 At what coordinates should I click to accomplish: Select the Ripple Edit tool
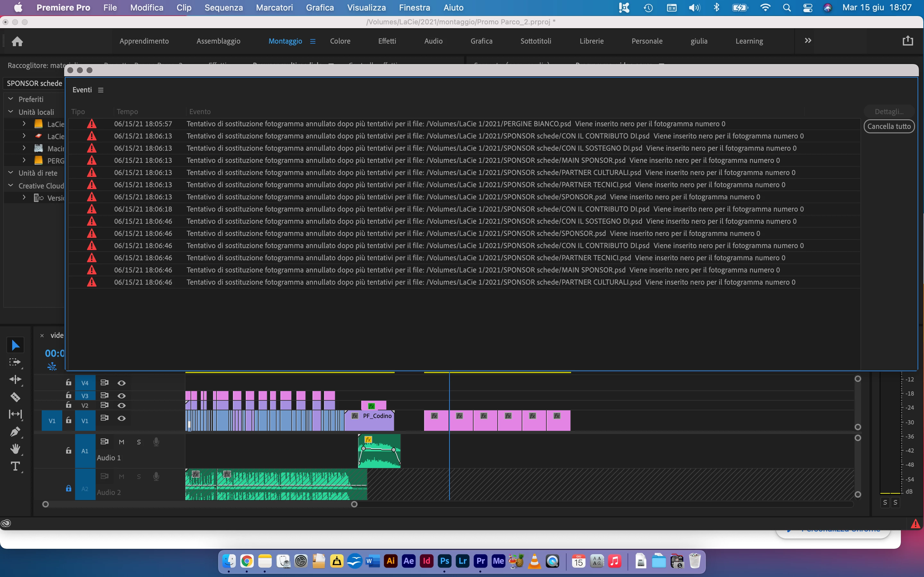[15, 379]
